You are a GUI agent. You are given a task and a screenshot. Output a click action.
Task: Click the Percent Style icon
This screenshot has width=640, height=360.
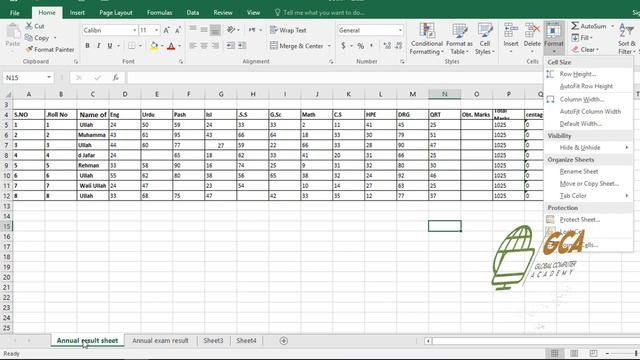pyautogui.click(x=360, y=46)
